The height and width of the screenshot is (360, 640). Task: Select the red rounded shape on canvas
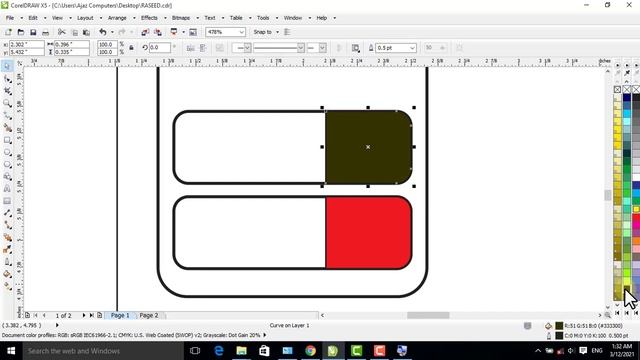pyautogui.click(x=368, y=232)
